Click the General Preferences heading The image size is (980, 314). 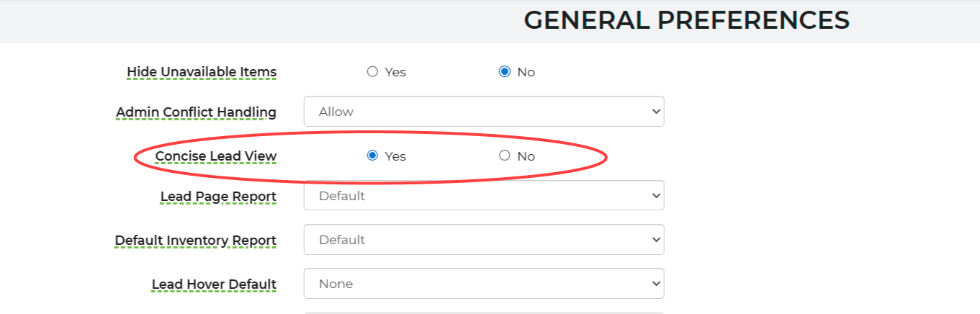(686, 20)
